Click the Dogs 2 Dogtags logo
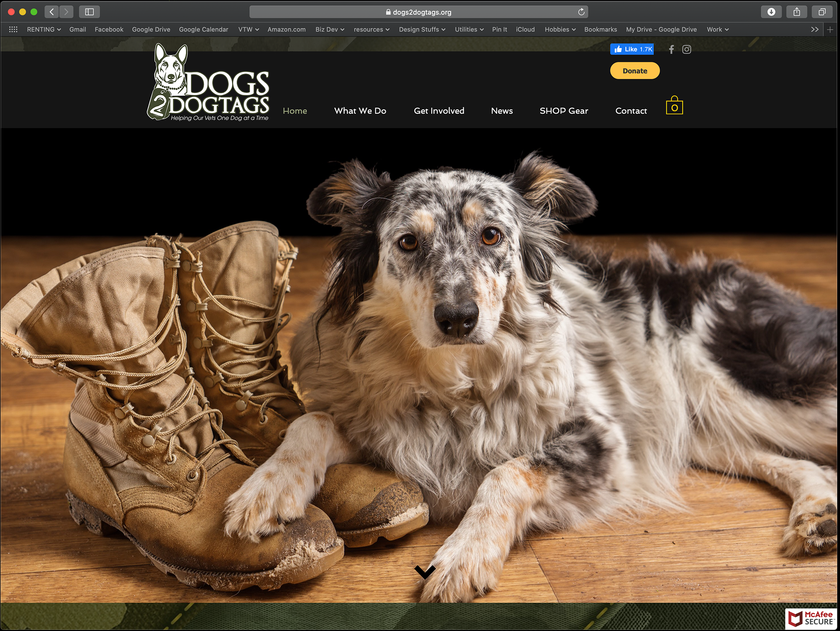 coord(208,83)
